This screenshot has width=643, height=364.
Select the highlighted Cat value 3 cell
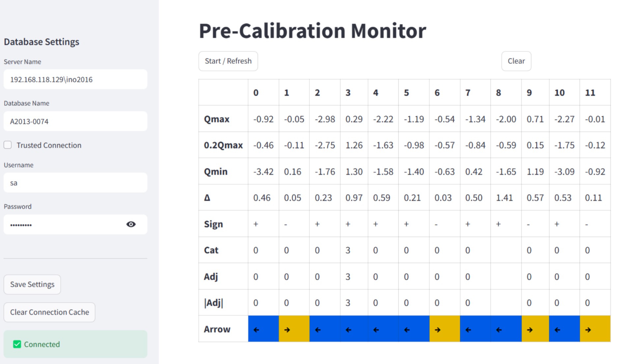(x=348, y=250)
